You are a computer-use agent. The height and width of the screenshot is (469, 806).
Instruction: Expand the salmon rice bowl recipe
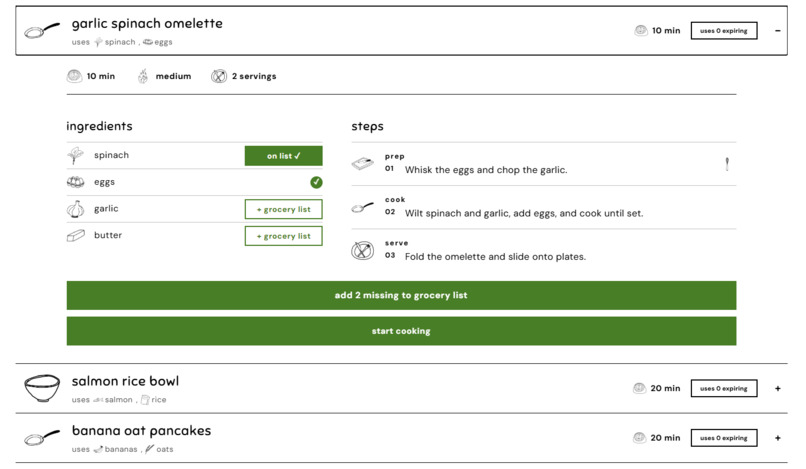778,389
